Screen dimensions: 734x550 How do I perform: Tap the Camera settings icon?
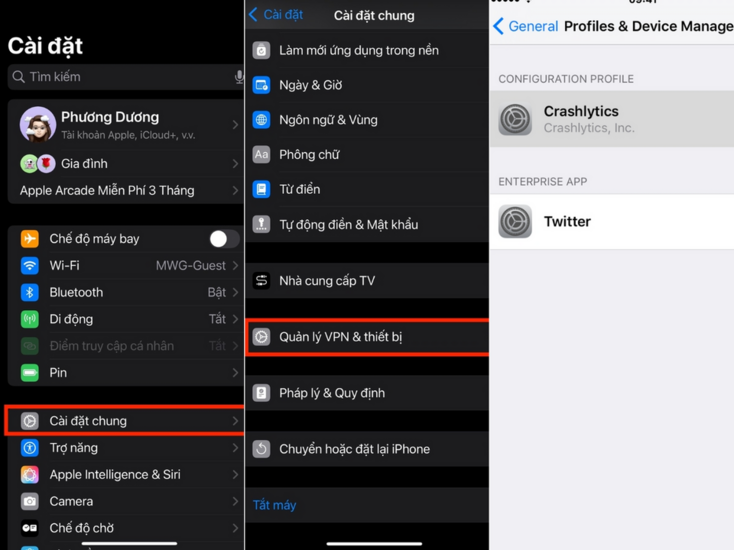coord(30,501)
